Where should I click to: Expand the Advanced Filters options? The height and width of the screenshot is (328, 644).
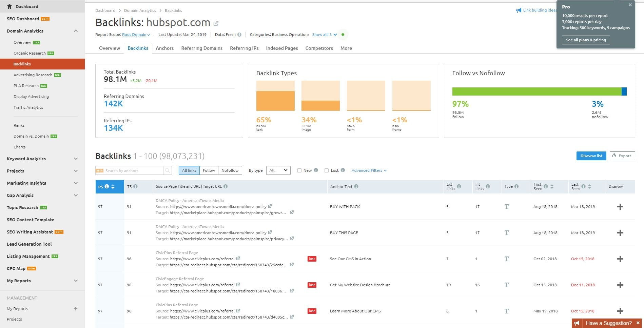(369, 170)
